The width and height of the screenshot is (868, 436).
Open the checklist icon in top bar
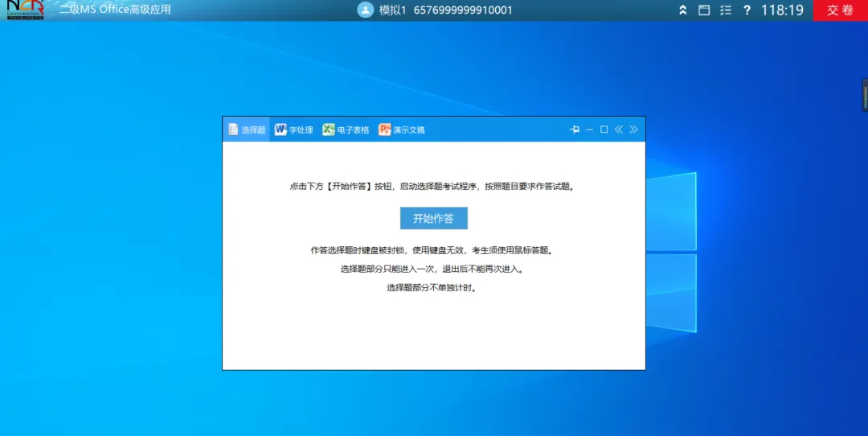pos(726,10)
